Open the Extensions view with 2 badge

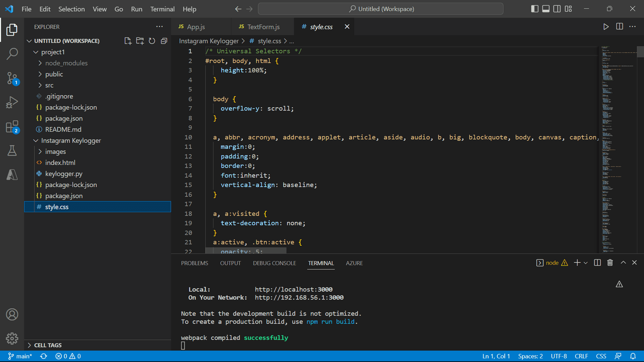(x=12, y=127)
